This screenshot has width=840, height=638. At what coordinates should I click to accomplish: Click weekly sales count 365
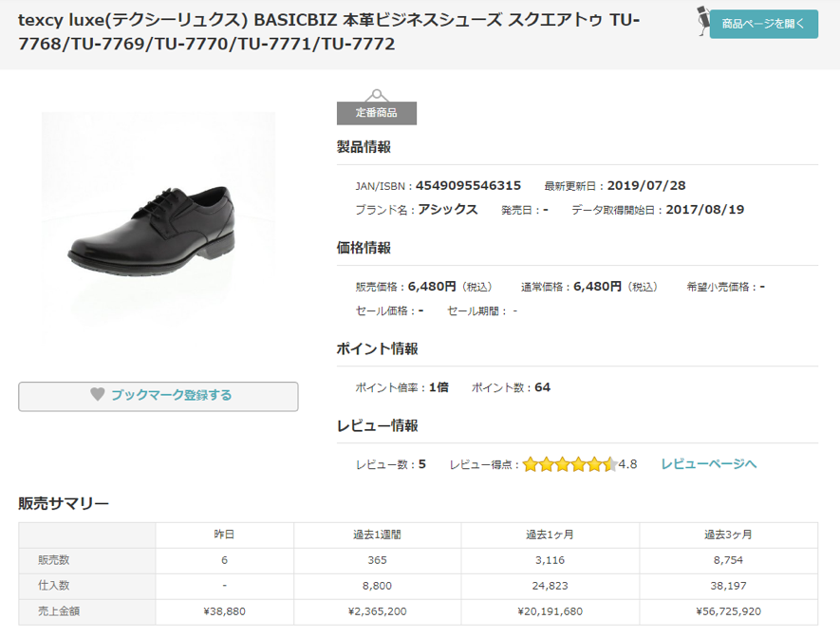point(377,560)
